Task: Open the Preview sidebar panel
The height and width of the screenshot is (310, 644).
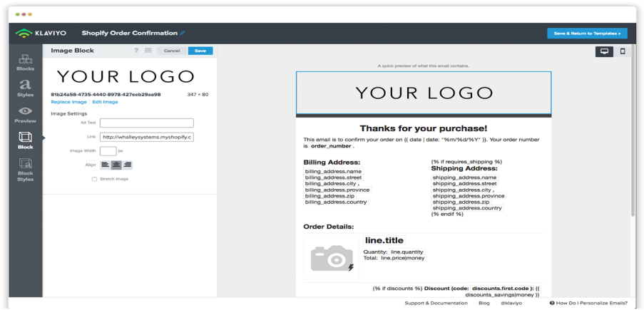Action: (x=26, y=115)
